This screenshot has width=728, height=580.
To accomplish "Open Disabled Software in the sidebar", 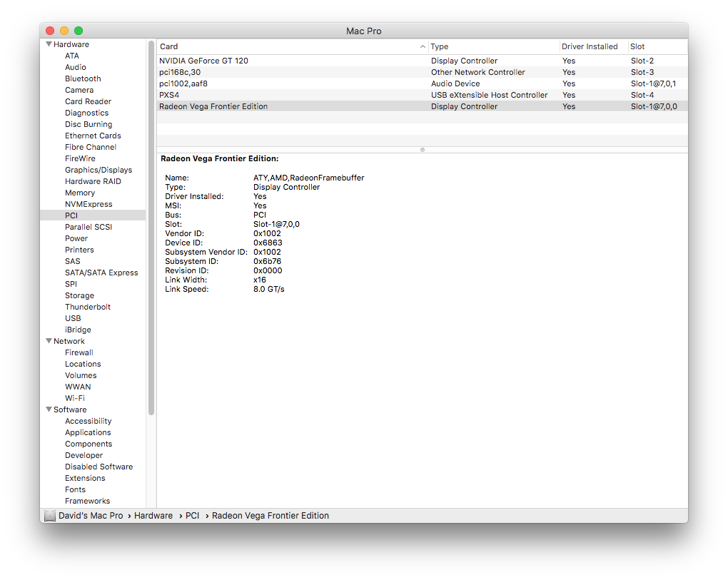I will (98, 467).
